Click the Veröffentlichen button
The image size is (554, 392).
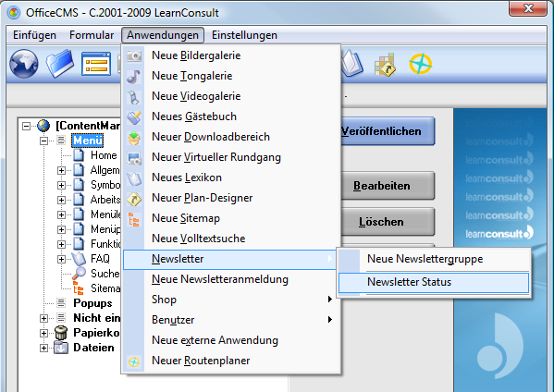tap(388, 131)
